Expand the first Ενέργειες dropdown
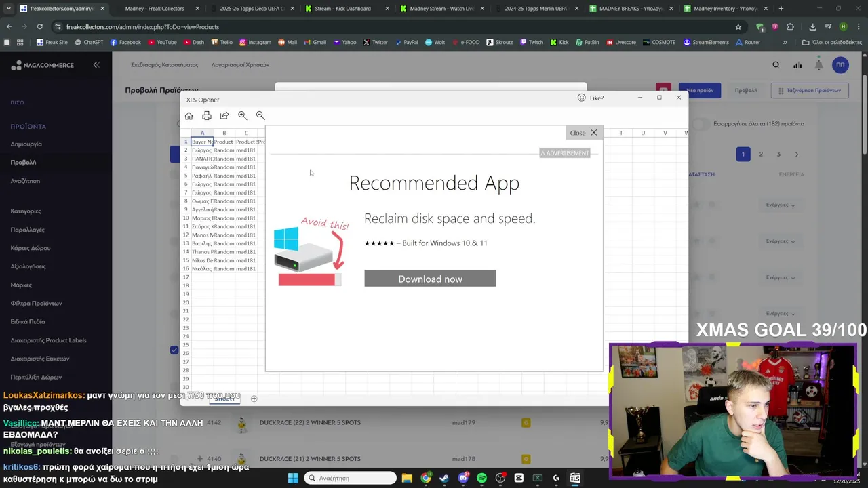Screen dimensions: 868x488 click(780, 205)
